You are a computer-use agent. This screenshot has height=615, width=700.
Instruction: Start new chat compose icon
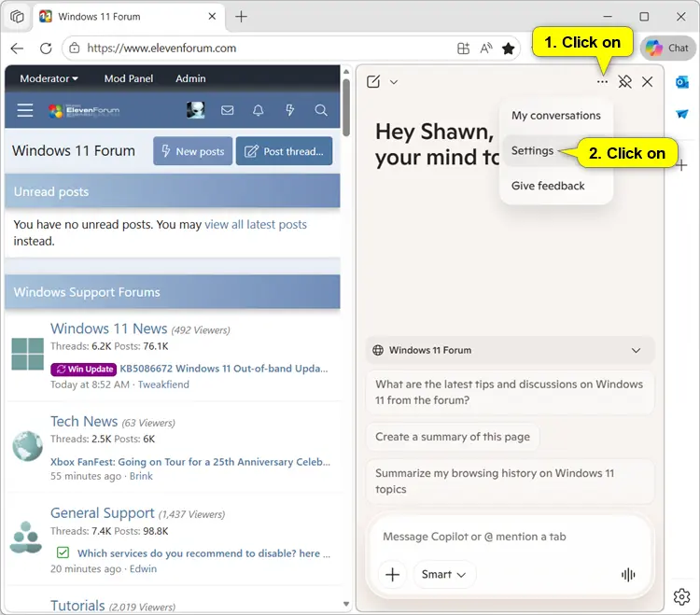(373, 82)
